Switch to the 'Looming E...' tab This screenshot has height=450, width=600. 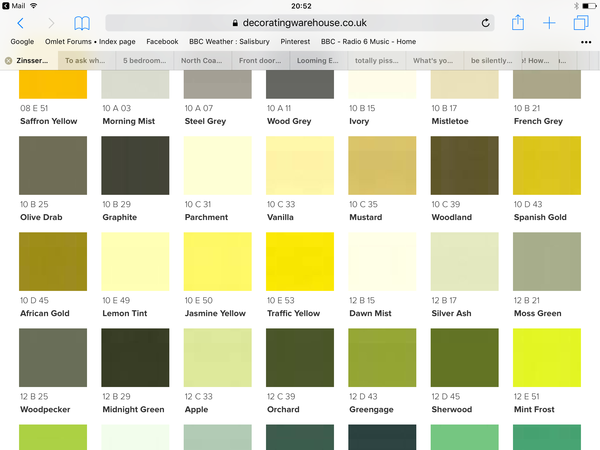pyautogui.click(x=319, y=60)
